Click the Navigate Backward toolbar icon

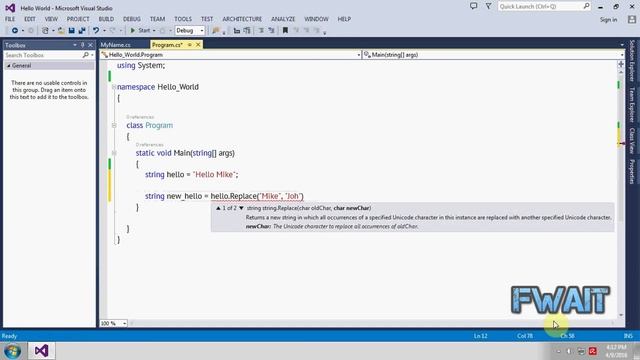[x=15, y=31]
